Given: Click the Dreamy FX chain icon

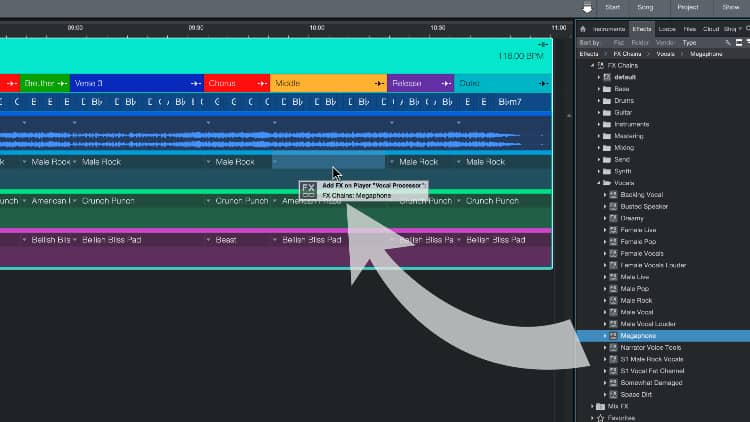Looking at the screenshot, I should [613, 218].
